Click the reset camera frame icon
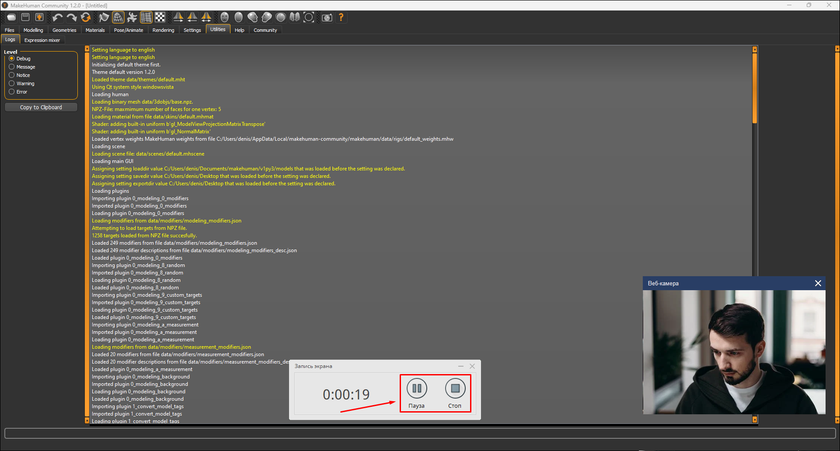Viewport: 840px width, 451px height. click(309, 18)
